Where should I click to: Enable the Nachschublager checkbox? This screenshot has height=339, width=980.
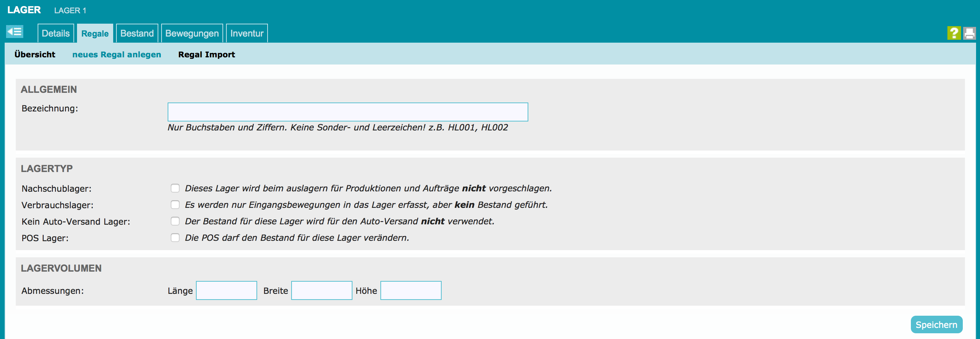pyautogui.click(x=175, y=188)
